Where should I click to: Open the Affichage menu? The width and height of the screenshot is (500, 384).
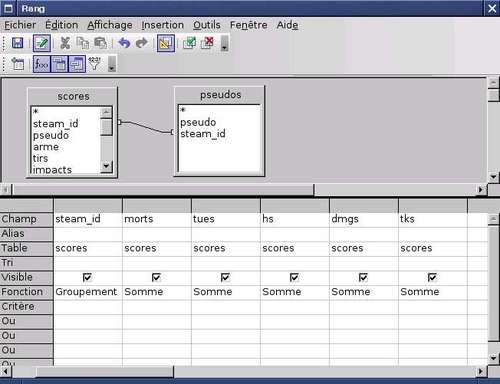coord(110,25)
